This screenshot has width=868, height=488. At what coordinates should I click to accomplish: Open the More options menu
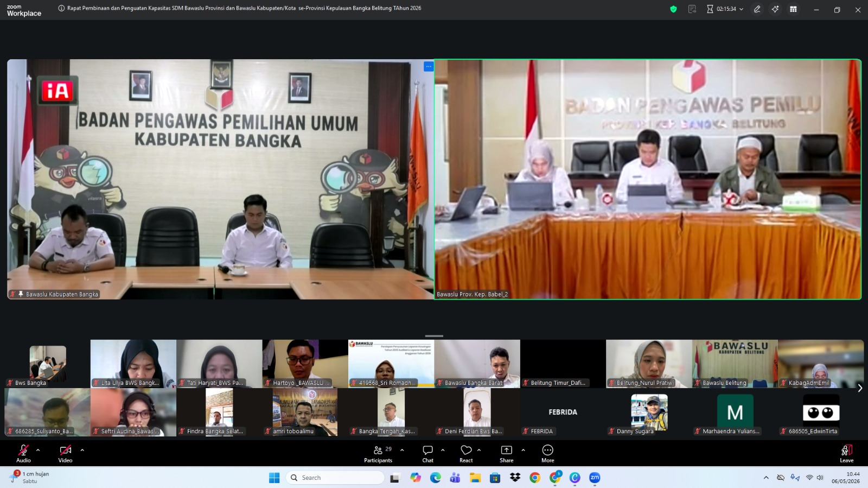click(548, 453)
